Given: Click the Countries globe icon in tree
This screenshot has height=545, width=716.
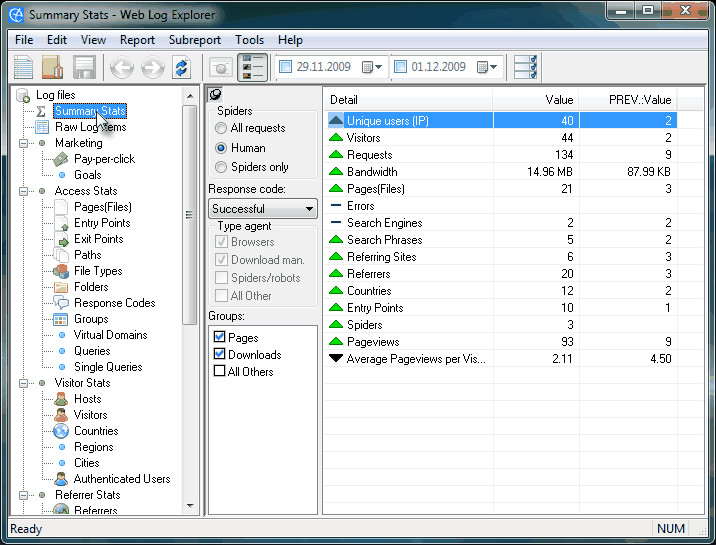Looking at the screenshot, I should tap(61, 431).
